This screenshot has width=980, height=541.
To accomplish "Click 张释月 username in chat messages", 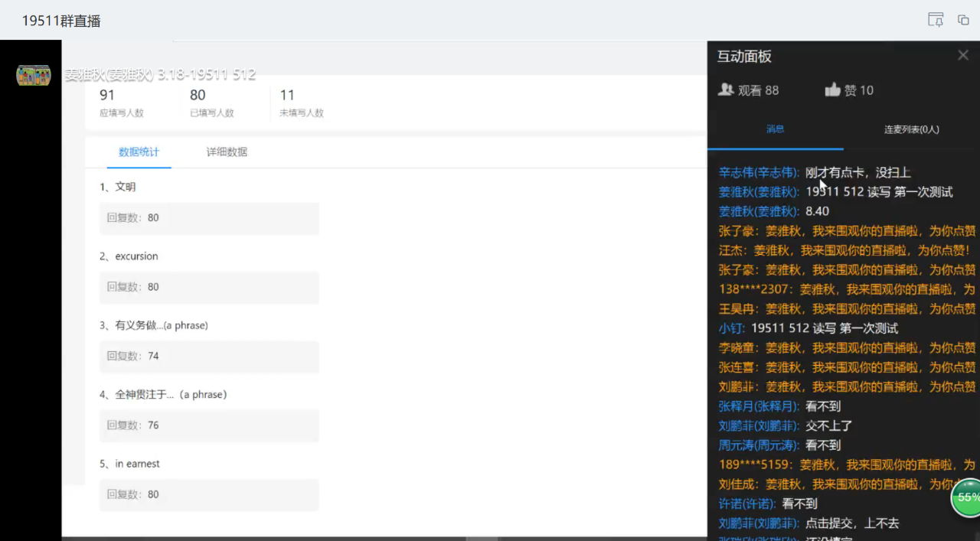I will point(759,406).
